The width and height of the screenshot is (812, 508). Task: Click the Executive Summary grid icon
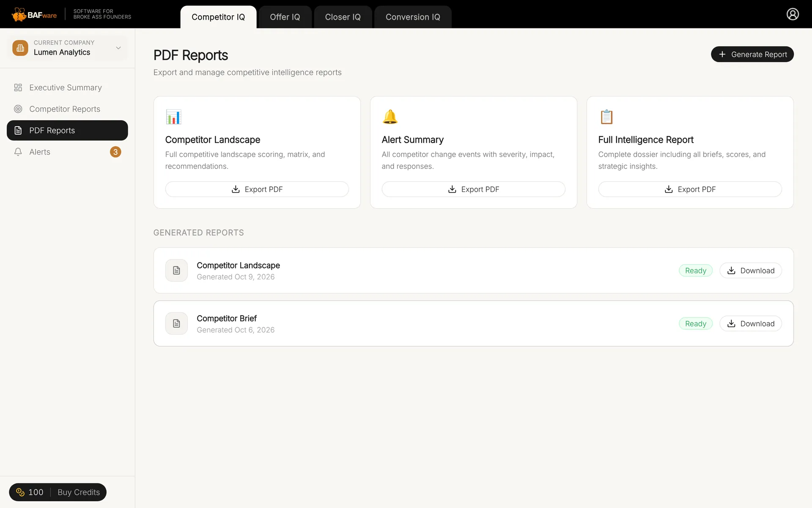[18, 88]
